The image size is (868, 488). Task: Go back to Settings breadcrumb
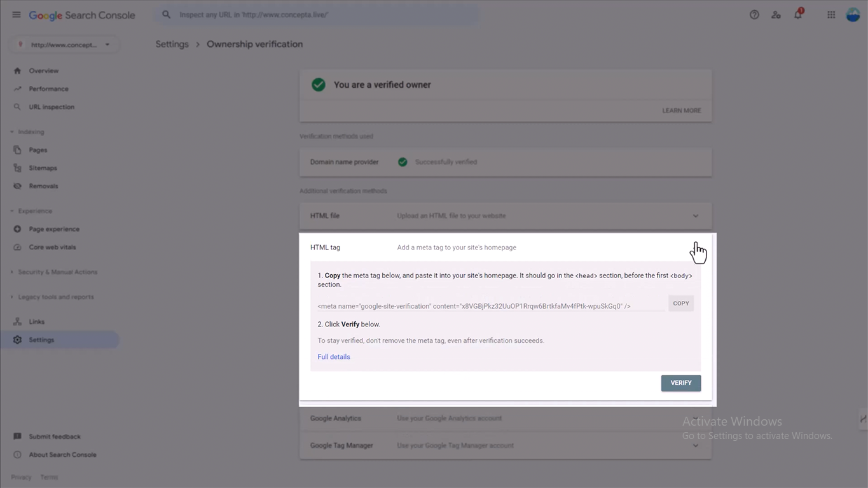pos(172,44)
